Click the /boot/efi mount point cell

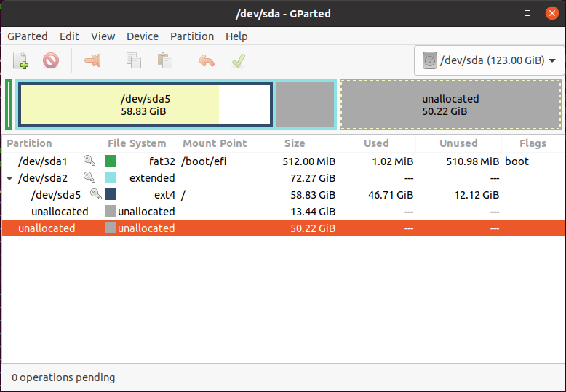(x=204, y=161)
